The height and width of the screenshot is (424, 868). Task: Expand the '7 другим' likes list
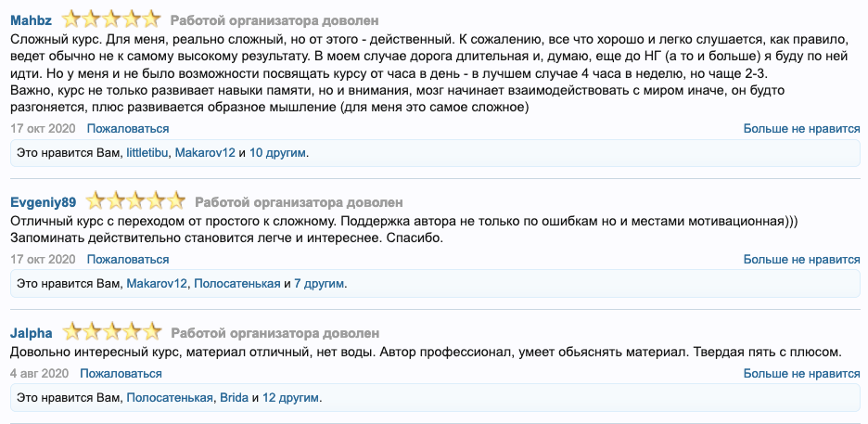pos(319,283)
